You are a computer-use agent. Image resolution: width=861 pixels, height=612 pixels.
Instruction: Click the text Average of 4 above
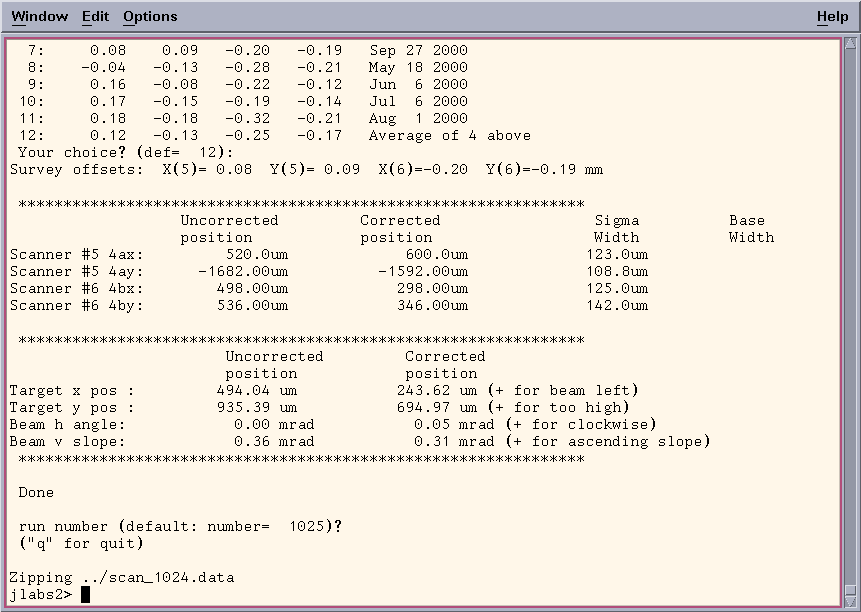(450, 136)
